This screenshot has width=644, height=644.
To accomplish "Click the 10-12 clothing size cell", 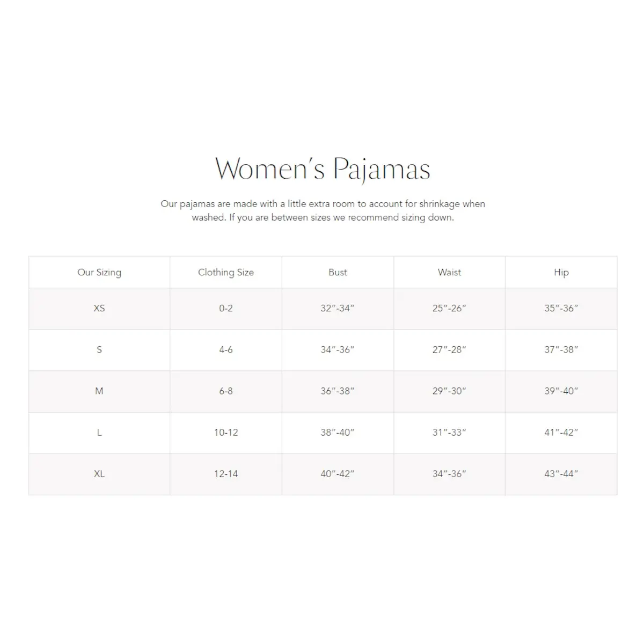I will [226, 432].
